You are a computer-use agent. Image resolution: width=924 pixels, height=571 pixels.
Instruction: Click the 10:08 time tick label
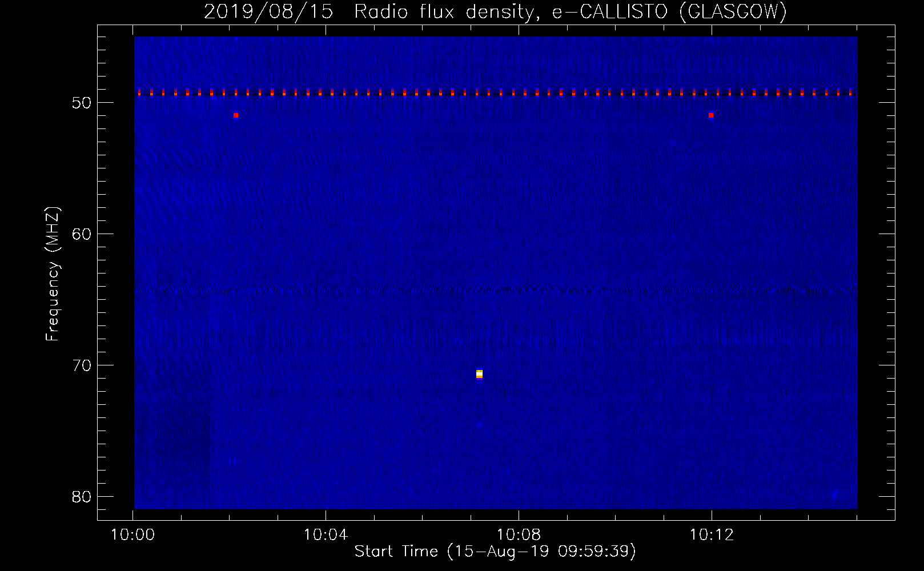[519, 535]
